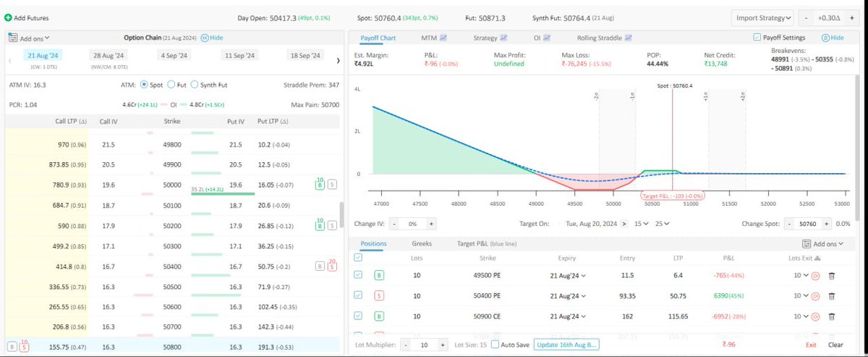Exit 49500 PE position via red icon
Viewport: 868px width, 357px height.
click(816, 276)
